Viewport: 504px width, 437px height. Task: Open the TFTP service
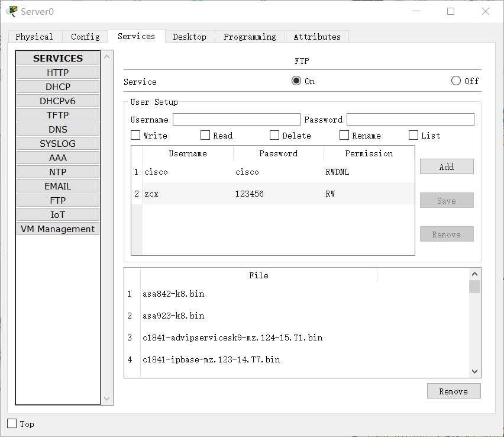click(58, 115)
